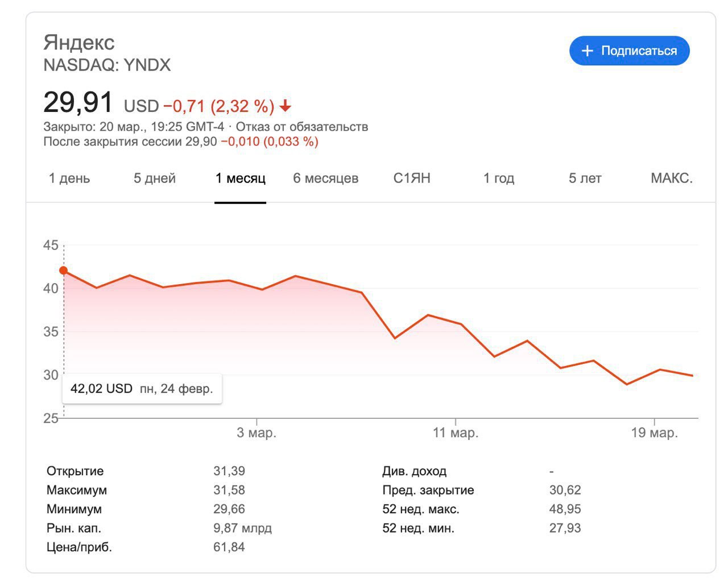This screenshot has width=728, height=582.
Task: Click the 52 нед. мин. value 27,93
Action: coord(565,528)
